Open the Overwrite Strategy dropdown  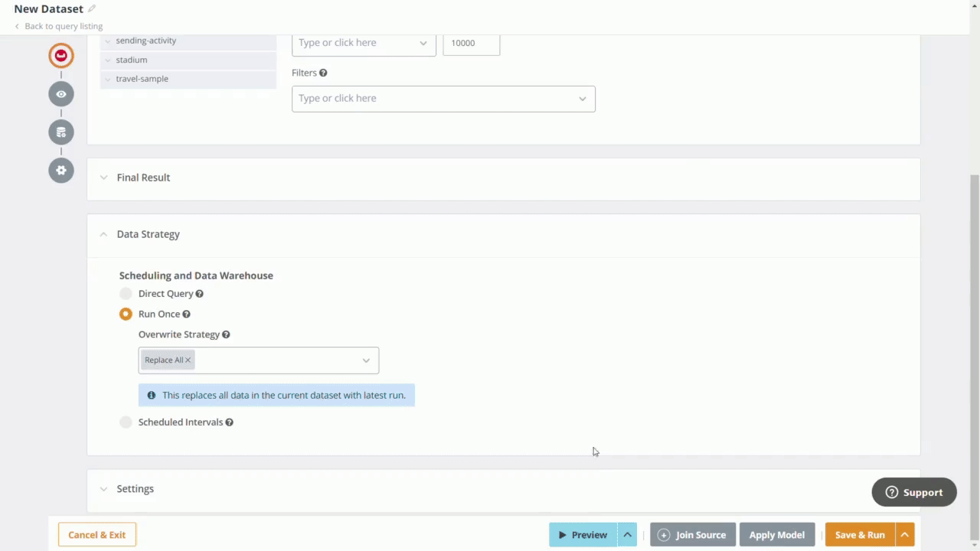point(365,360)
